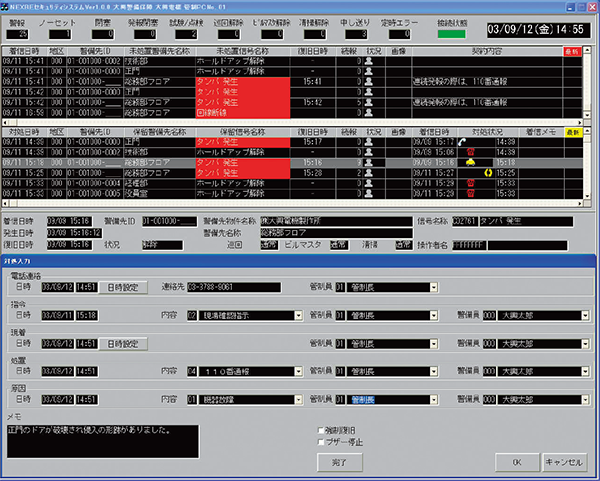Open 内容 dropdown showing 110番通報

298,372
